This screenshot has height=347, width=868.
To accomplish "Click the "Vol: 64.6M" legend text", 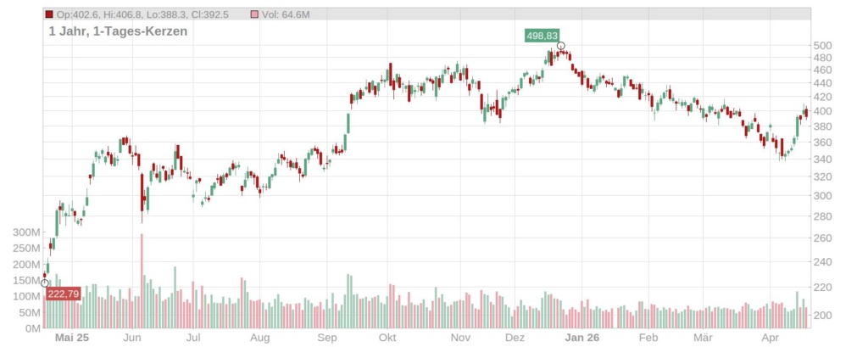I will [x=286, y=14].
